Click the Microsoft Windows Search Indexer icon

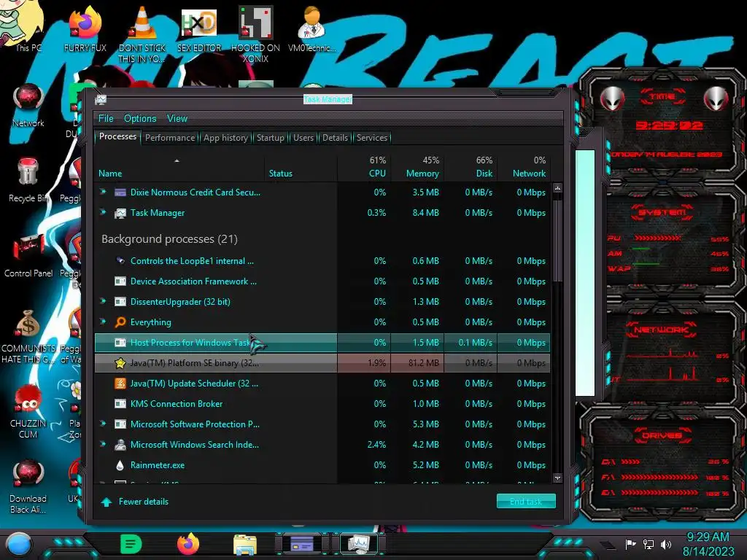(120, 445)
